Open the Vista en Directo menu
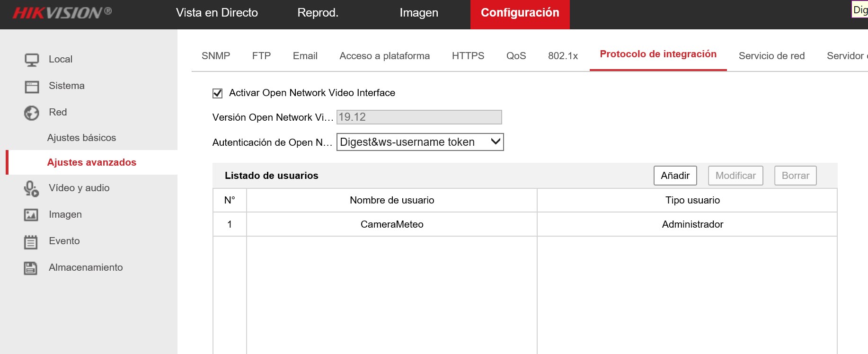Screen dimensions: 868x354 (217, 13)
